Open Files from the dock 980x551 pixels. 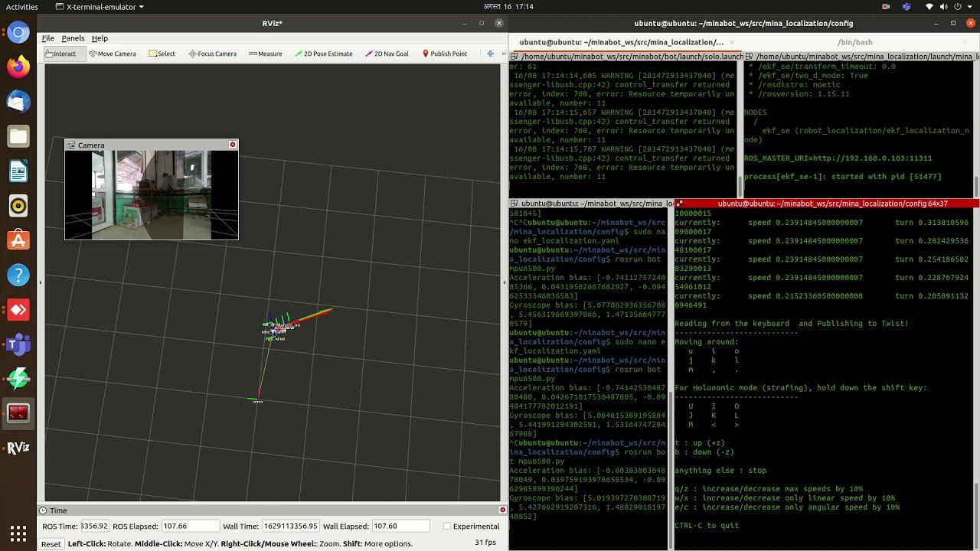(x=18, y=136)
